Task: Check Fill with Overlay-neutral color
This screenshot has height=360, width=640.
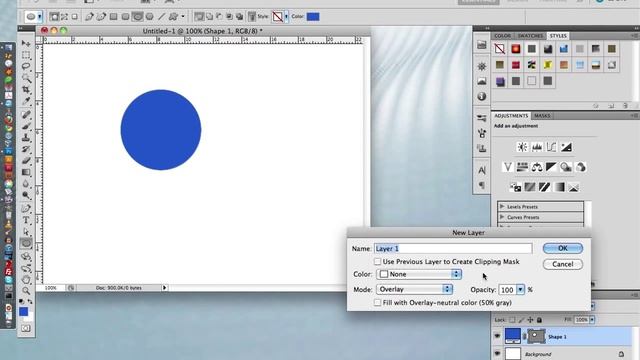Action: 378,302
